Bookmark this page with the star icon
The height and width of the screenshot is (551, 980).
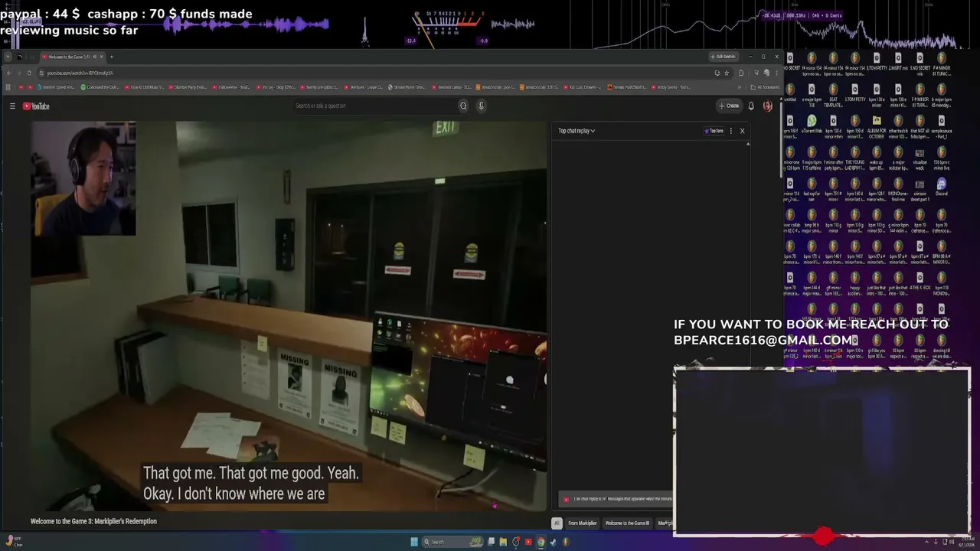pyautogui.click(x=727, y=73)
